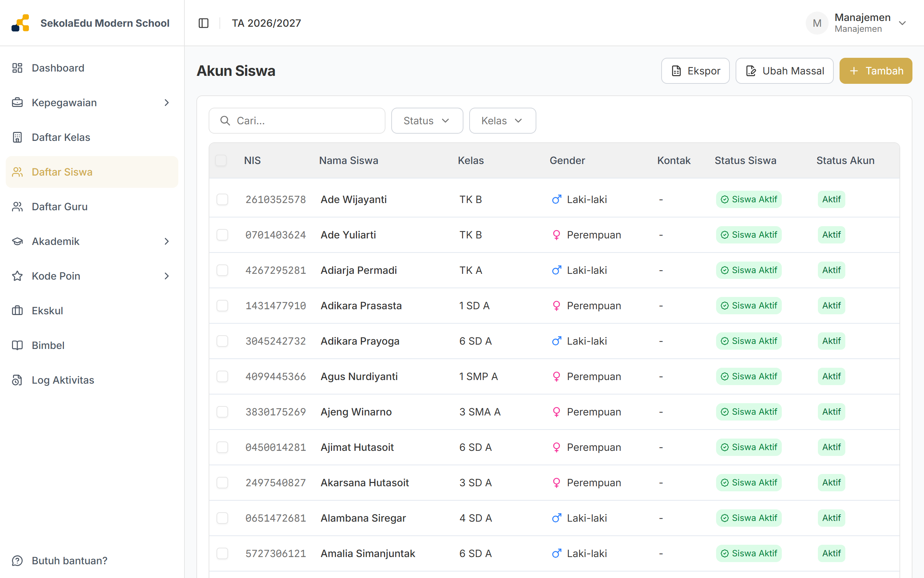The image size is (924, 578).
Task: Open Daftar Guru menu item
Action: 92,206
